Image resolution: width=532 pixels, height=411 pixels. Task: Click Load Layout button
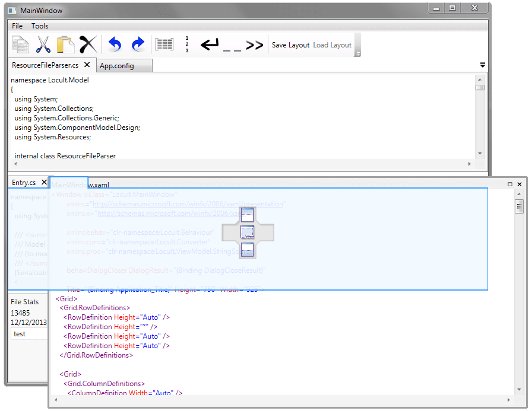332,45
